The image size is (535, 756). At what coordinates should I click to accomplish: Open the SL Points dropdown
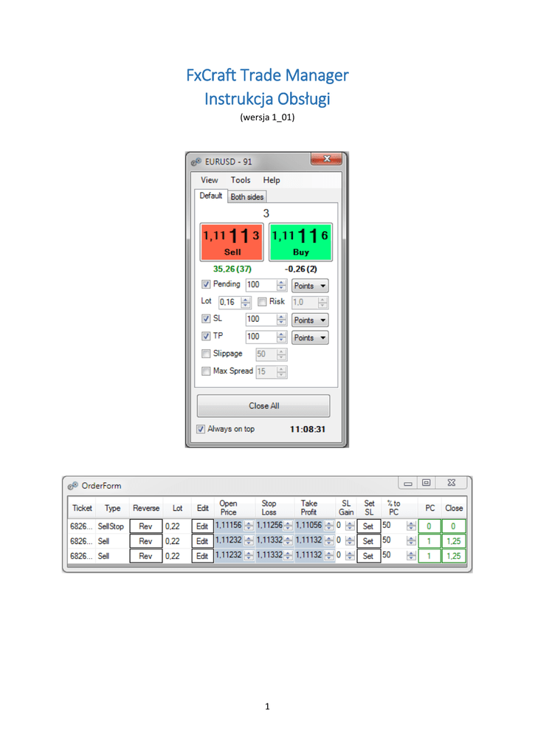click(310, 320)
